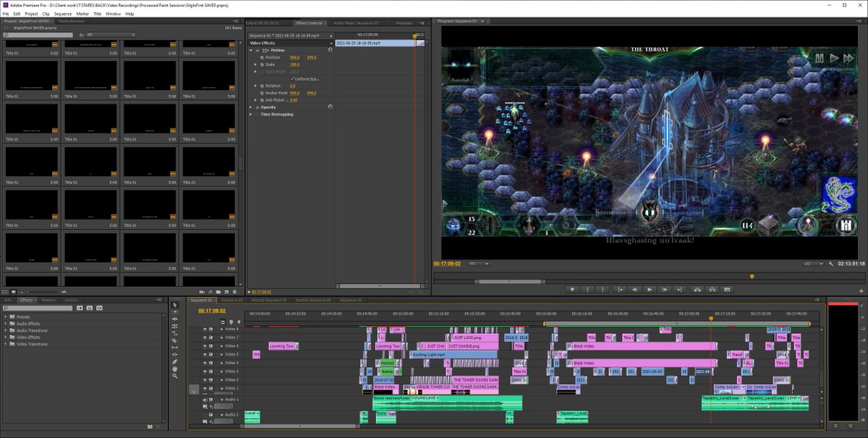Click the Position X value 960.0
The height and width of the screenshot is (438, 868).
point(294,57)
